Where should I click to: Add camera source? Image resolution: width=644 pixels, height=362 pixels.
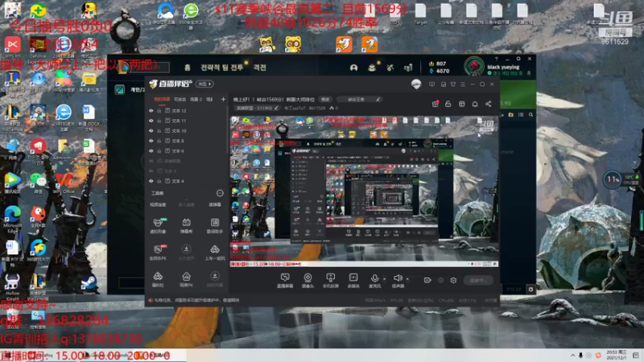coord(308,280)
